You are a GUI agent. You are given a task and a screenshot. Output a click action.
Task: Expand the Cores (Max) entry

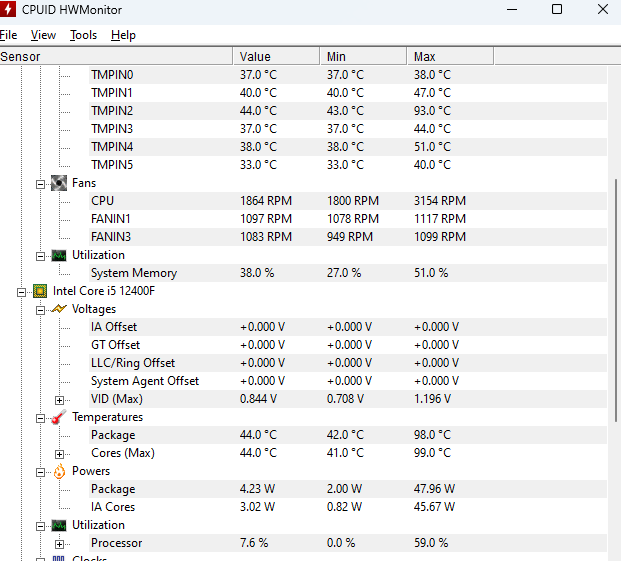point(59,454)
